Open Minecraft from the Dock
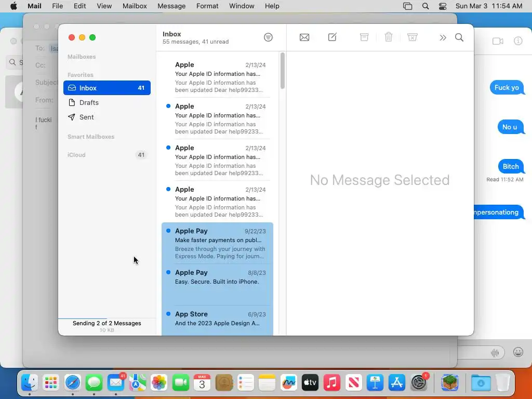 tap(450, 383)
